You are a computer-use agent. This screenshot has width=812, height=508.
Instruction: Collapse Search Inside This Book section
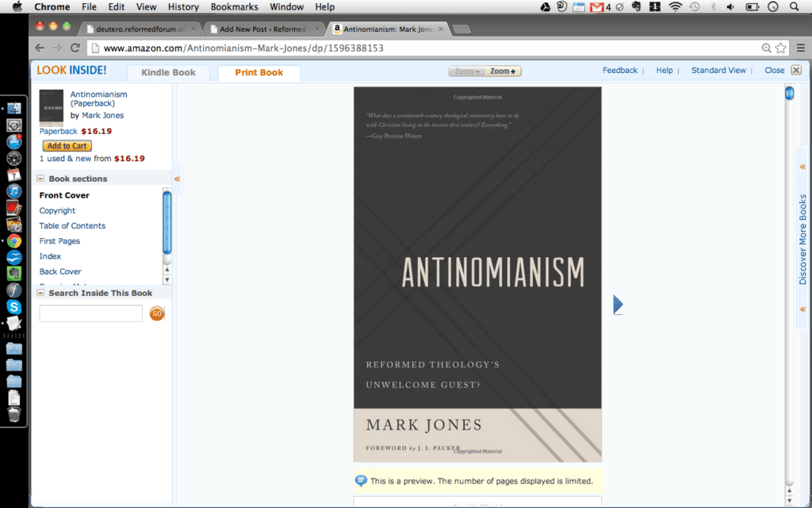(x=41, y=293)
